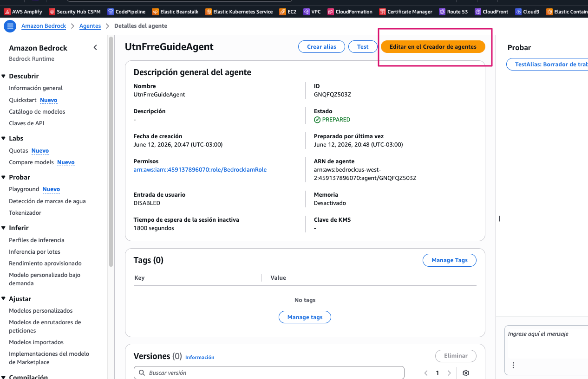Open Tokenizador in sidebar
Screen dimensions: 588x379
point(25,212)
